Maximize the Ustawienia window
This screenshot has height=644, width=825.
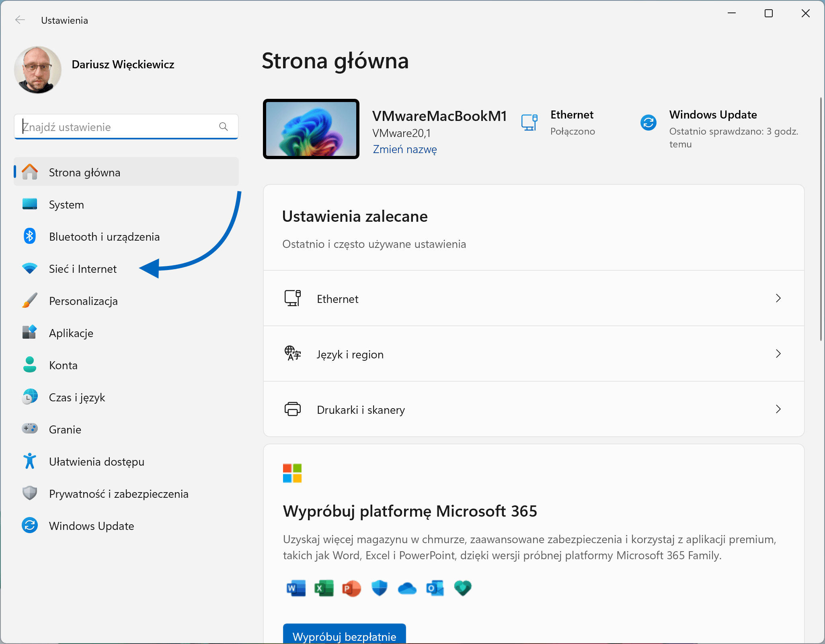(769, 14)
